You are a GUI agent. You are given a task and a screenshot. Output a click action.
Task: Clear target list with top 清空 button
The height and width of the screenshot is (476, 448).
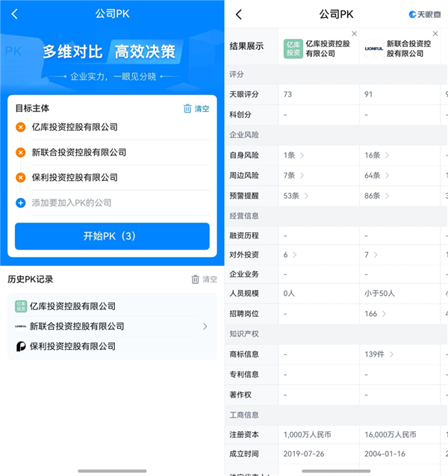[196, 108]
